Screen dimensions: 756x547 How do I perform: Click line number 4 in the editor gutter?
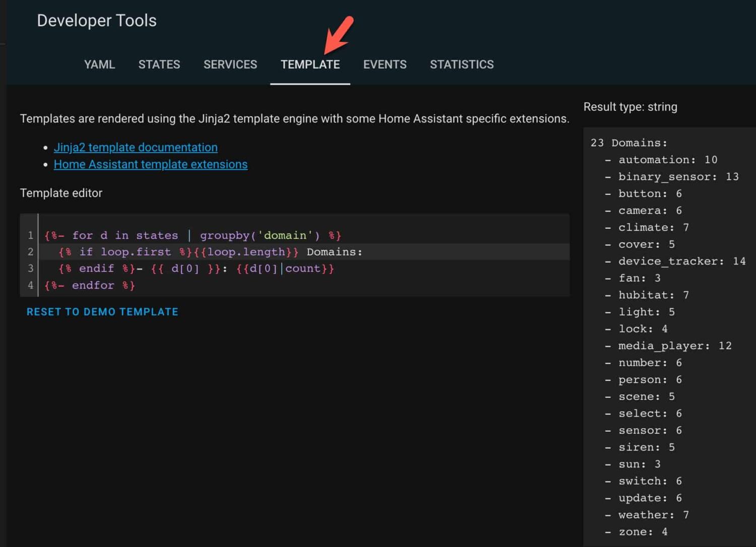click(x=30, y=285)
